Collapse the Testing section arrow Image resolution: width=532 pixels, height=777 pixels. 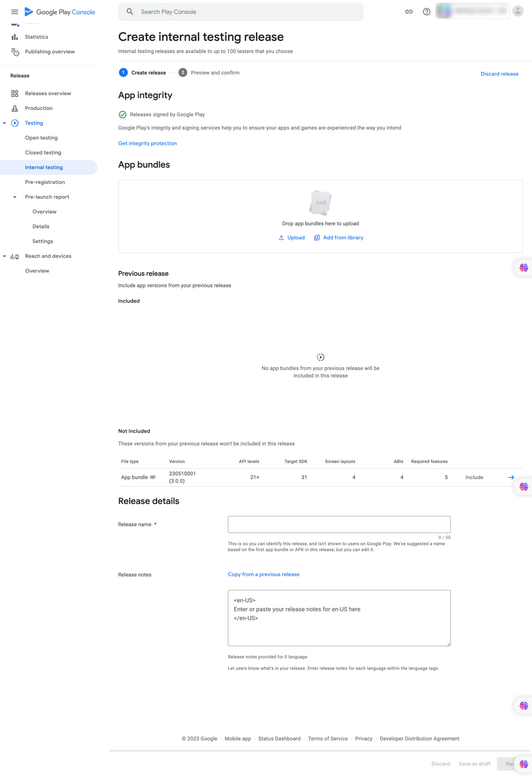click(5, 123)
